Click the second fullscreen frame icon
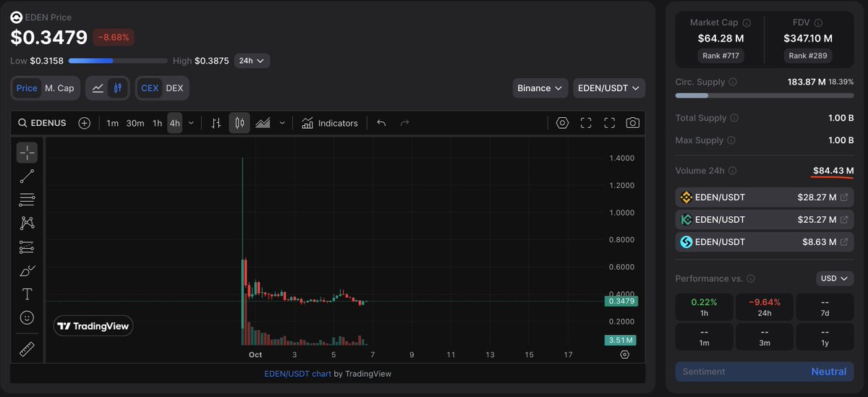Screen dimensions: 868x397 [x=609, y=123]
